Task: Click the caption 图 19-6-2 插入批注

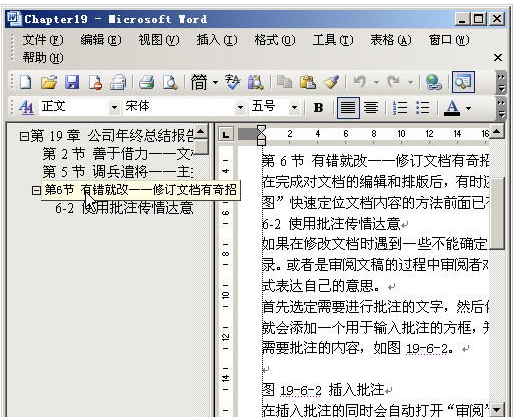Action: pos(323,390)
